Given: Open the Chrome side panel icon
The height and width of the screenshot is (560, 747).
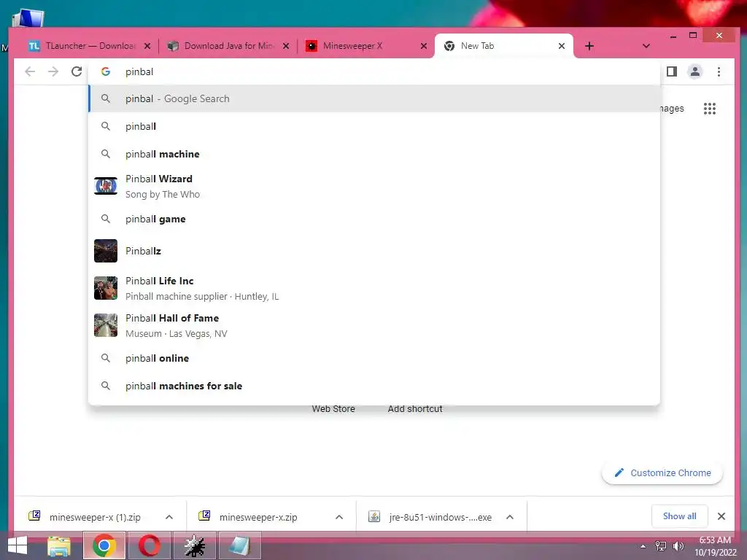Looking at the screenshot, I should [672, 72].
